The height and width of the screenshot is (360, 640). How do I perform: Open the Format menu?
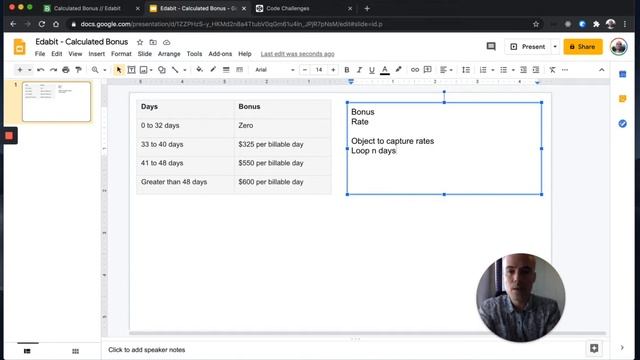click(121, 54)
